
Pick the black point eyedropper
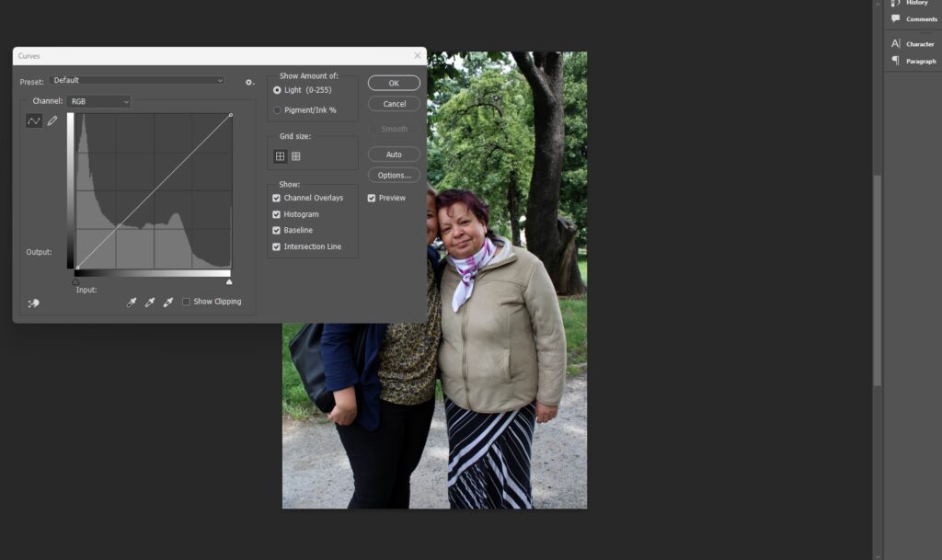[132, 302]
